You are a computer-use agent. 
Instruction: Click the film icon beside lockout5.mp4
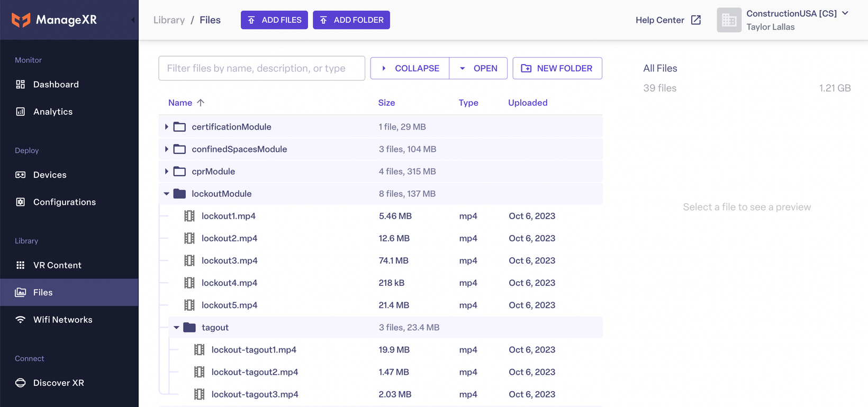(x=189, y=305)
